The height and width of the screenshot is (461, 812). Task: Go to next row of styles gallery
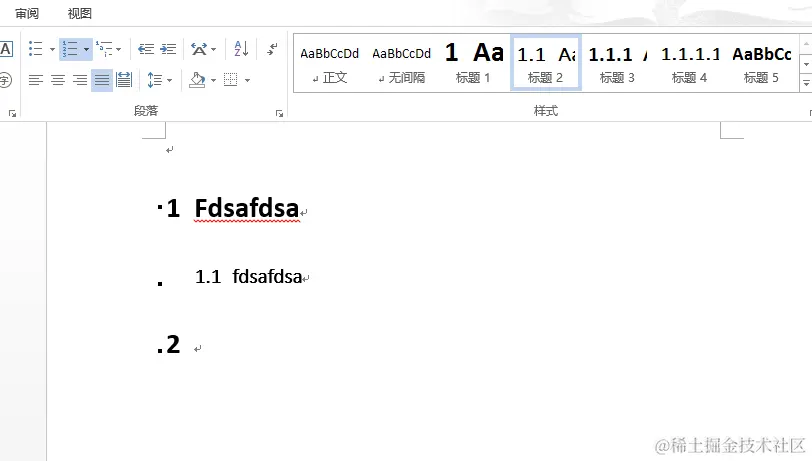coord(806,64)
